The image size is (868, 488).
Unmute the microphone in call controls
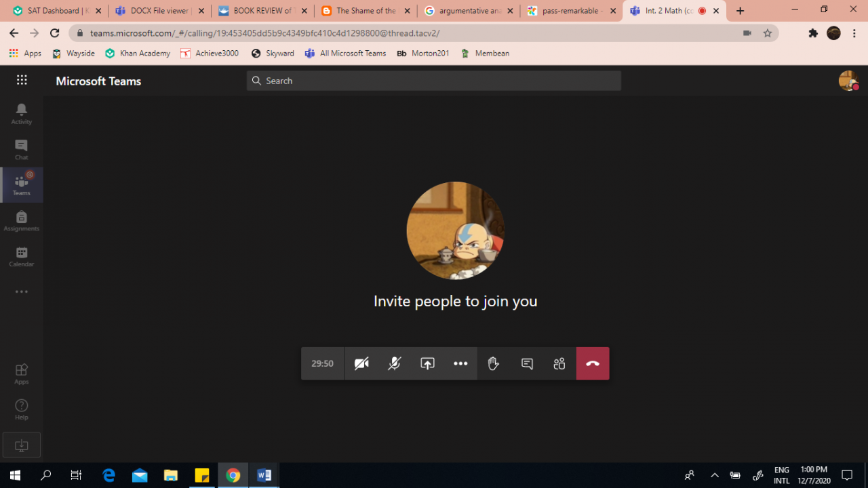pos(394,364)
